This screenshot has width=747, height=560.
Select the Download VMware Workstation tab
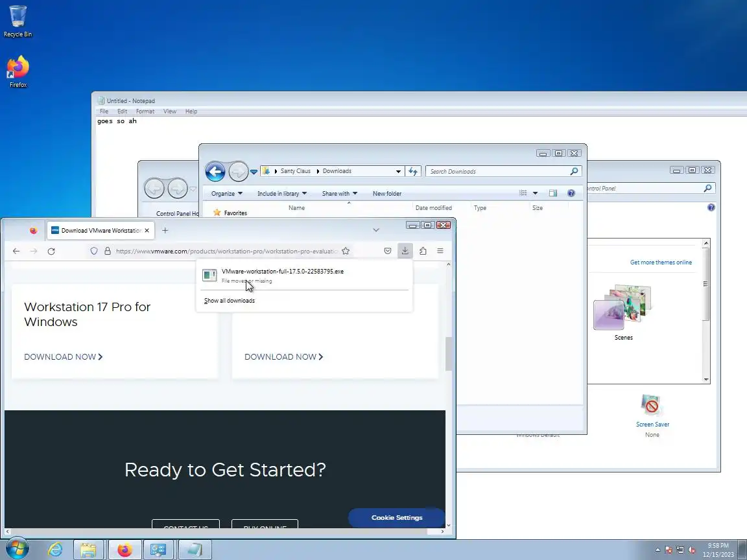click(x=100, y=231)
